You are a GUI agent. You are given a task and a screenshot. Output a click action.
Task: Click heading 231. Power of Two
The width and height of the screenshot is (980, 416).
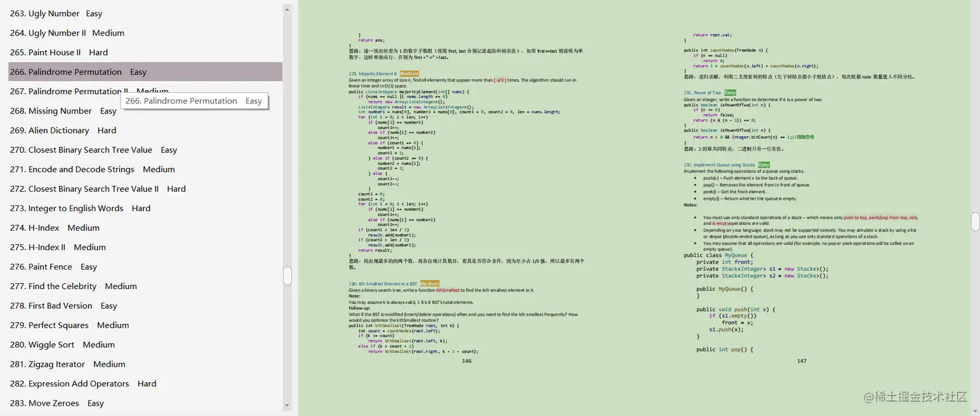click(x=703, y=93)
